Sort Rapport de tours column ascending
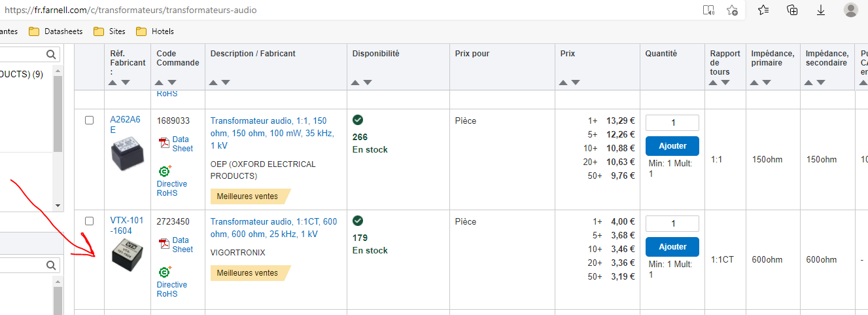868x315 pixels. pos(714,83)
